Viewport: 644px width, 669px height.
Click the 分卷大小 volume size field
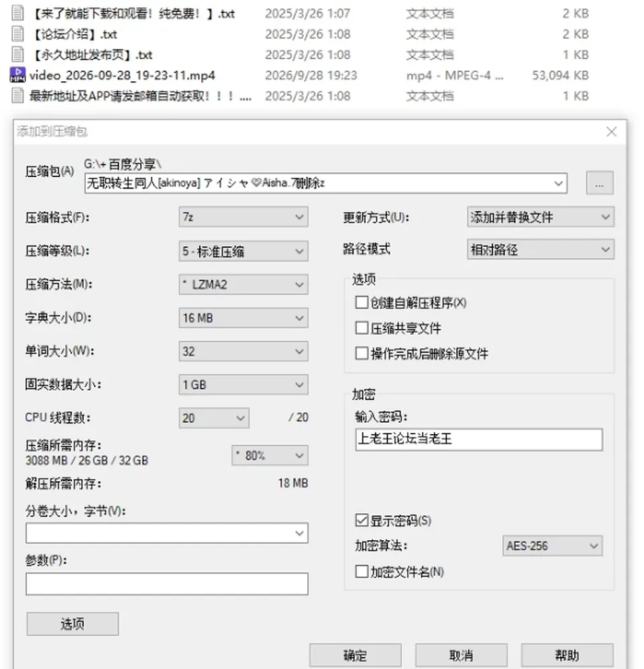[x=167, y=533]
